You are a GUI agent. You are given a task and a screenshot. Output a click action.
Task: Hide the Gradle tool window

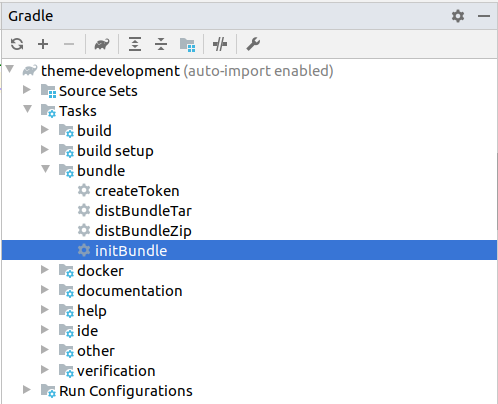484,16
